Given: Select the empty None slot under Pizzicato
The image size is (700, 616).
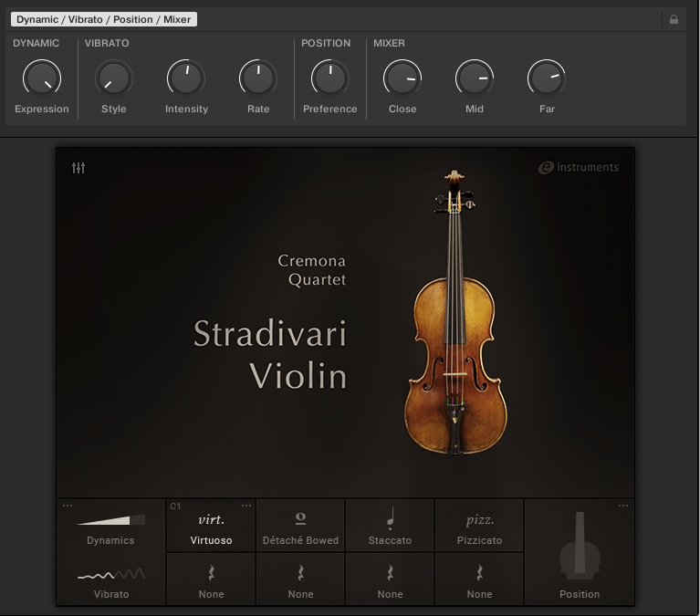Looking at the screenshot, I should [479, 579].
